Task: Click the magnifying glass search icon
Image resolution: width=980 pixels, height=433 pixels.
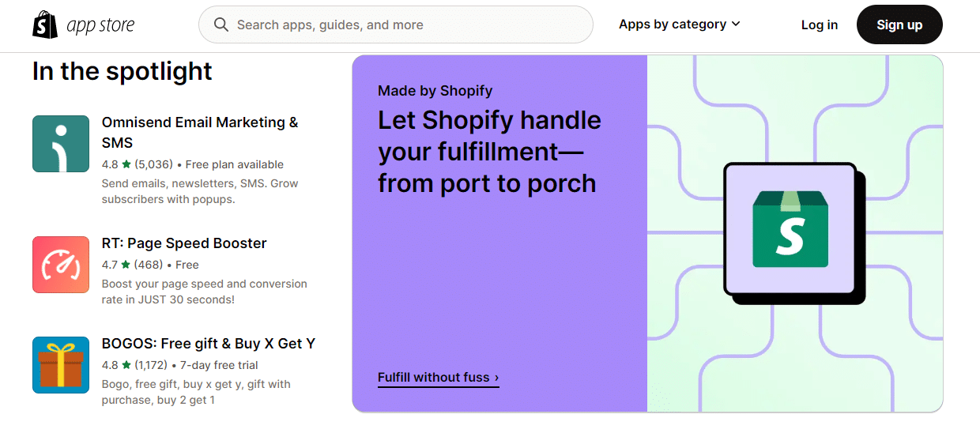Action: point(221,24)
